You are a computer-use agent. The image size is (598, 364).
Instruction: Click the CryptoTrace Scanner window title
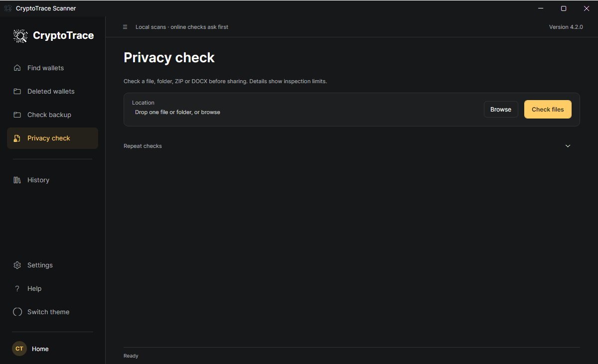46,8
